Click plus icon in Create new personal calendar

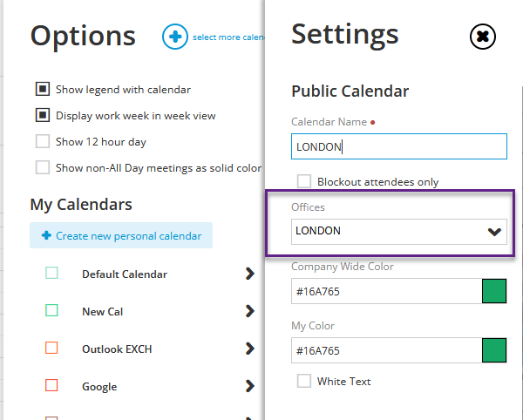tap(46, 235)
